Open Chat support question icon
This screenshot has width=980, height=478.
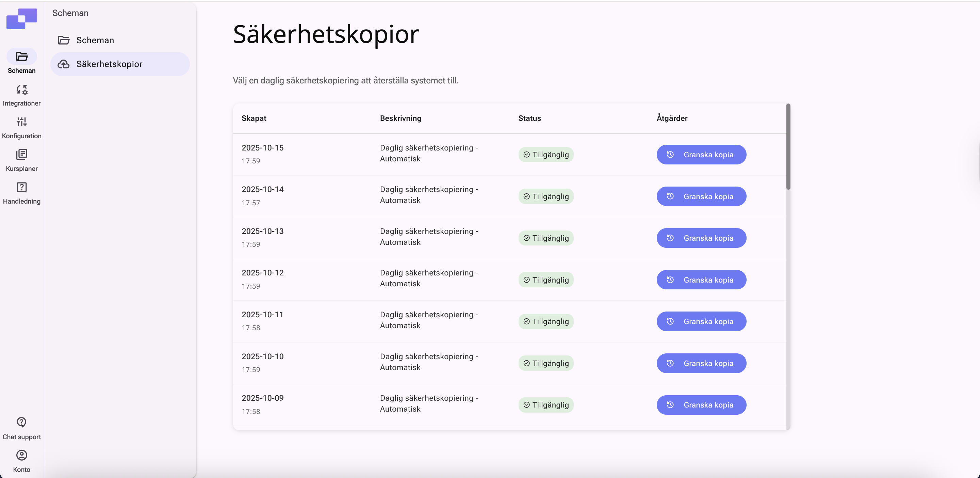pyautogui.click(x=22, y=423)
